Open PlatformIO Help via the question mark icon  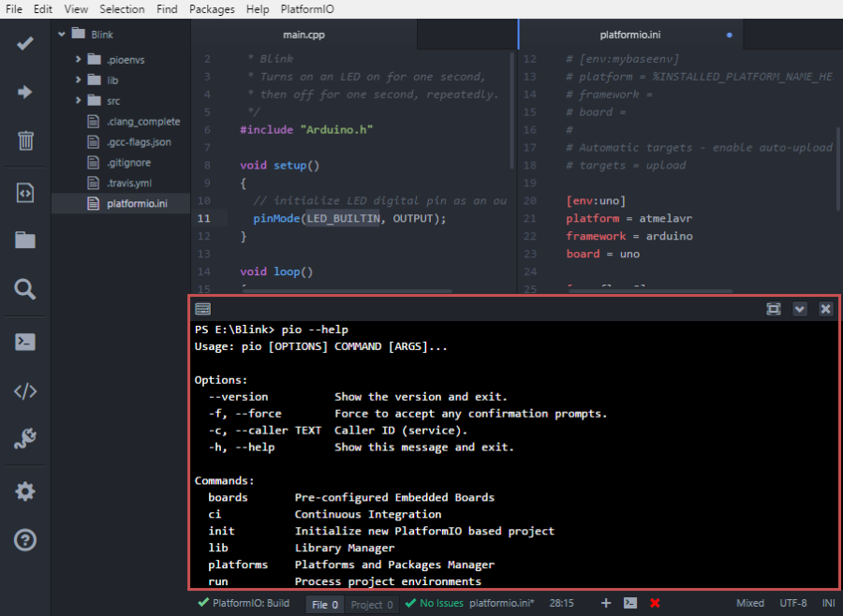pyautogui.click(x=23, y=539)
